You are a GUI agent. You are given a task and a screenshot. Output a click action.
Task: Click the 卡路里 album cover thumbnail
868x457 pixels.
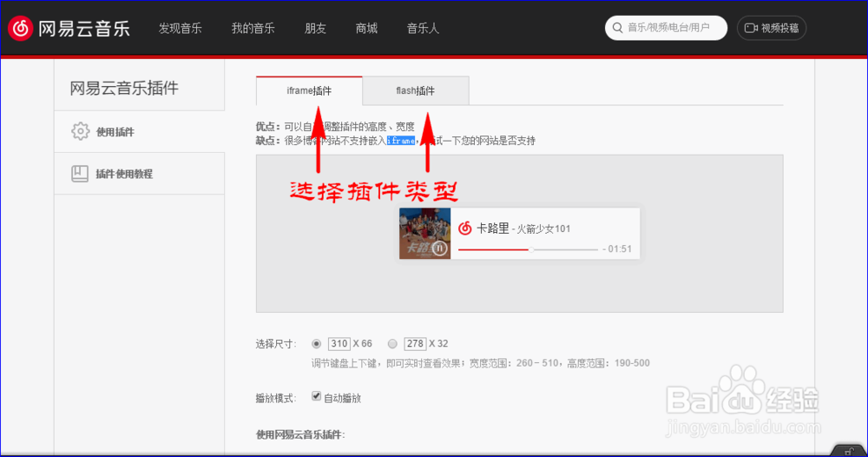[425, 233]
